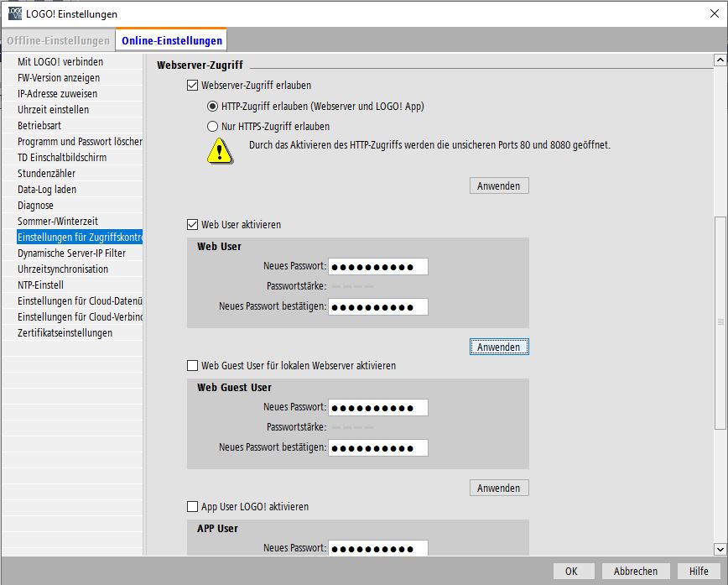Switch to Offline-Einstellungen tab
This screenshot has height=585, width=728.
tap(58, 40)
